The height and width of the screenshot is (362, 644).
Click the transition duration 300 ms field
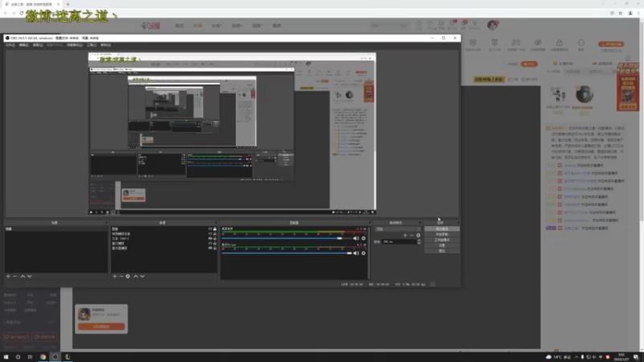point(399,242)
